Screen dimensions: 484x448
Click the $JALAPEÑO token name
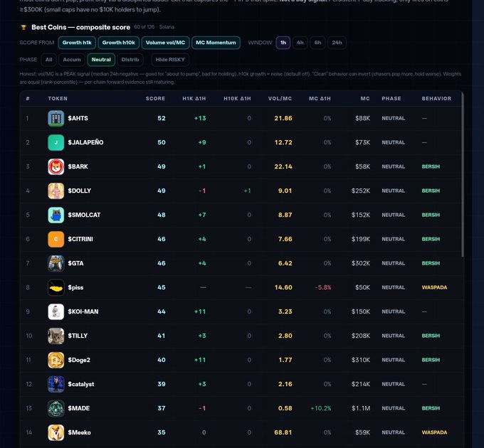point(85,142)
